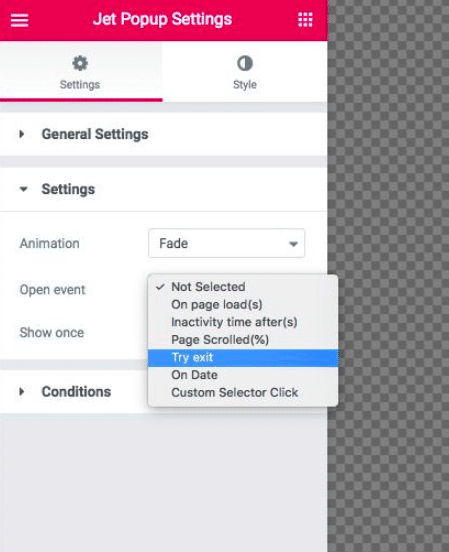Click the Settings gear icon
Screen dimensions: 449x552
[x=80, y=64]
